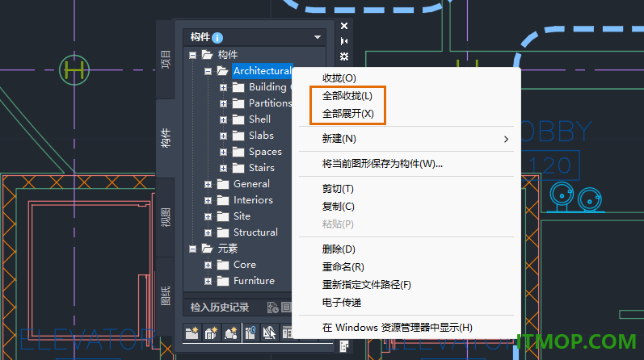Screen dimensions: 644x360
Task: Choose 电子传递 from context menu
Action: tap(341, 303)
